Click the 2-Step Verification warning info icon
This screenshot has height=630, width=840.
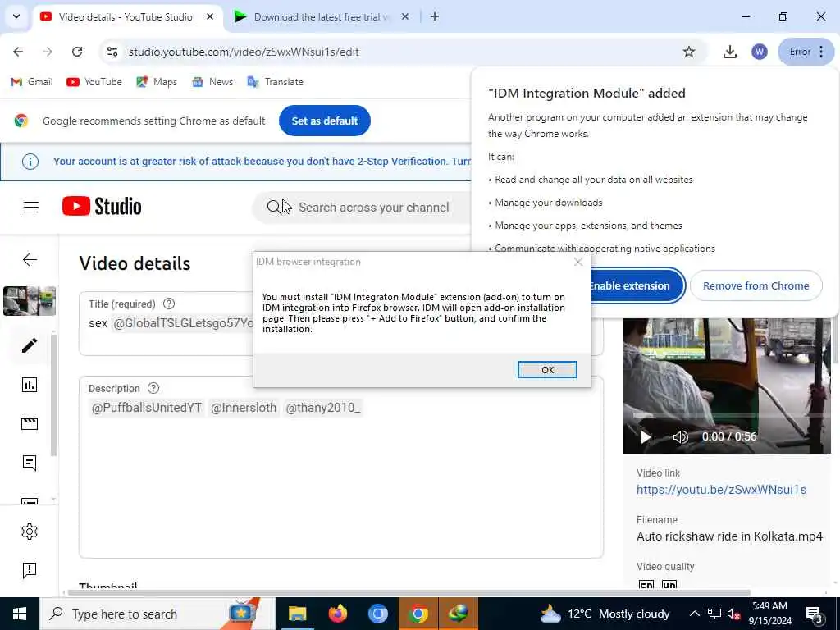(x=30, y=162)
